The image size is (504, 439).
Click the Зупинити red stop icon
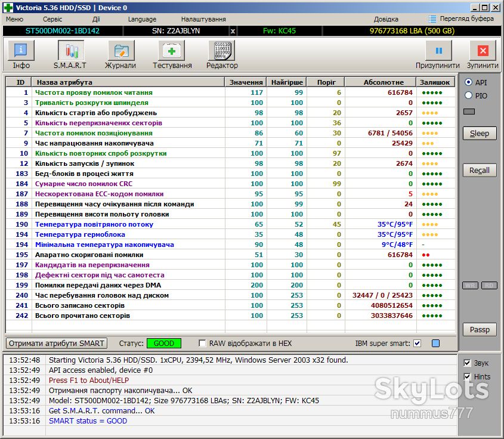pos(483,51)
